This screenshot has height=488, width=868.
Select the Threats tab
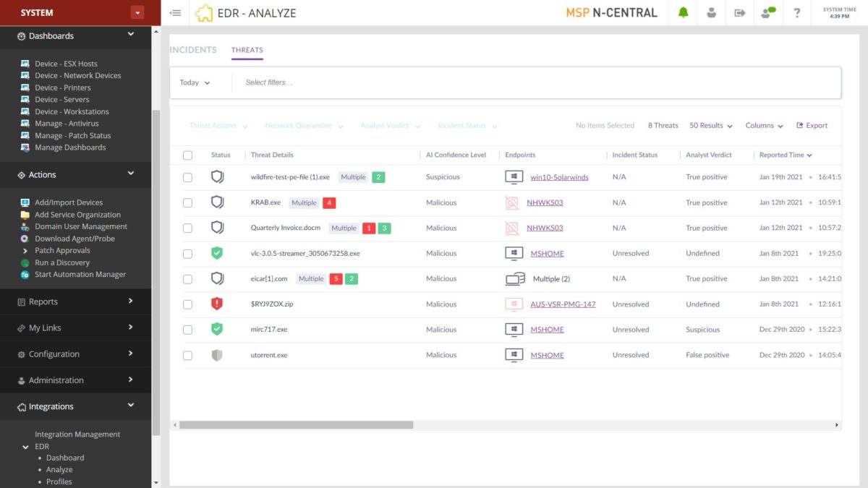[247, 50]
